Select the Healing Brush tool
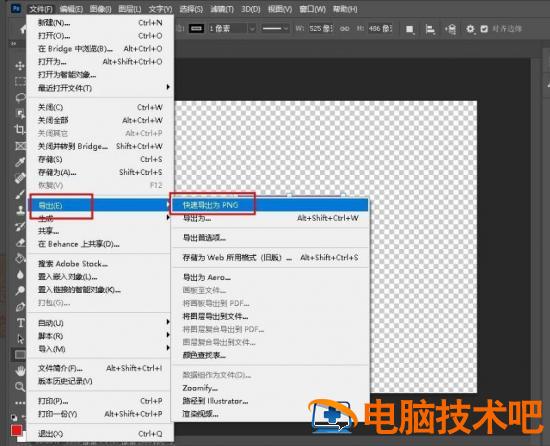The image size is (550, 446). click(x=20, y=177)
